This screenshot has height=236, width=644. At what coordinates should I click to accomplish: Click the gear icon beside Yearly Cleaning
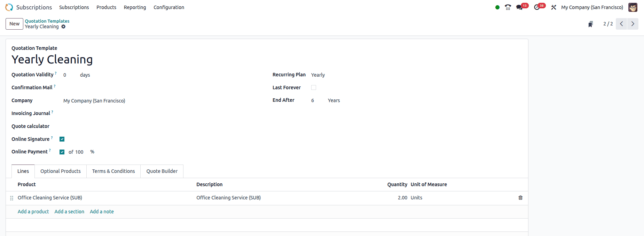point(63,27)
